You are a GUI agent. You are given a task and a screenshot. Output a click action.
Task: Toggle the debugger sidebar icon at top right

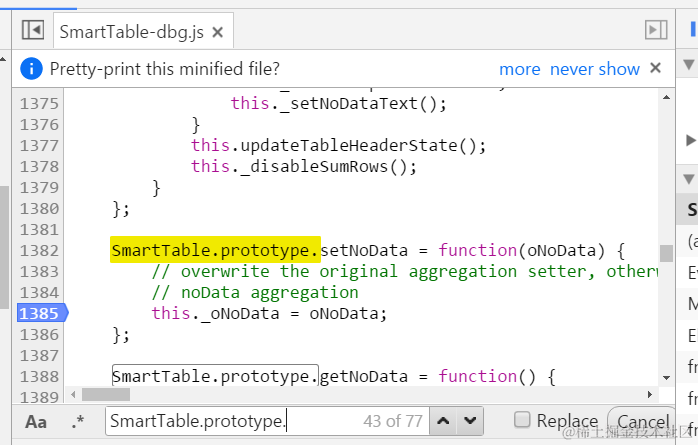(x=656, y=30)
